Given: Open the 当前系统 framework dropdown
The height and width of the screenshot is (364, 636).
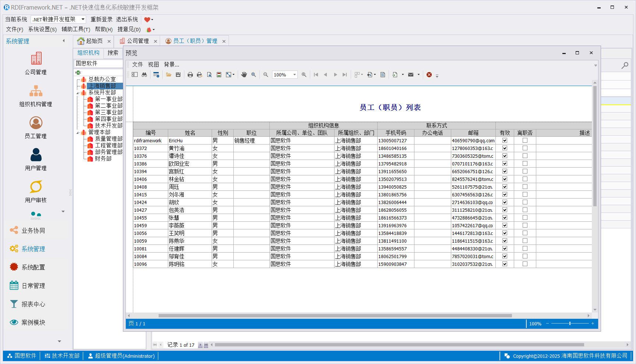Looking at the screenshot, I should click(83, 19).
